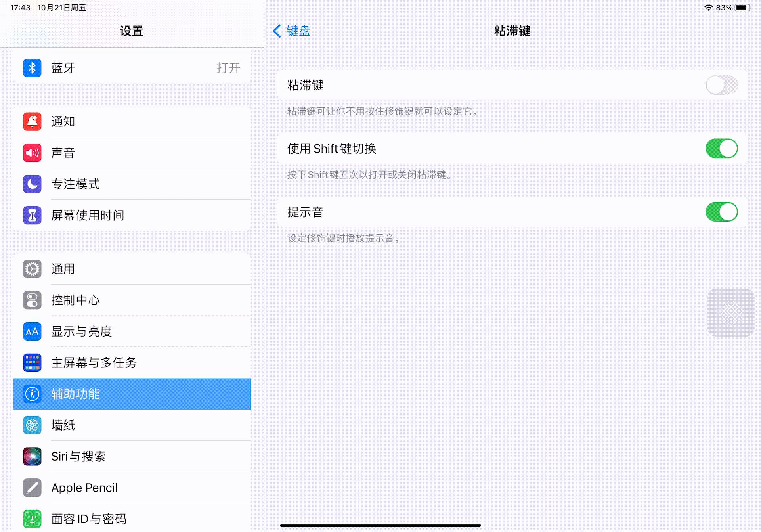Go back to 键盘 page

coord(298,31)
